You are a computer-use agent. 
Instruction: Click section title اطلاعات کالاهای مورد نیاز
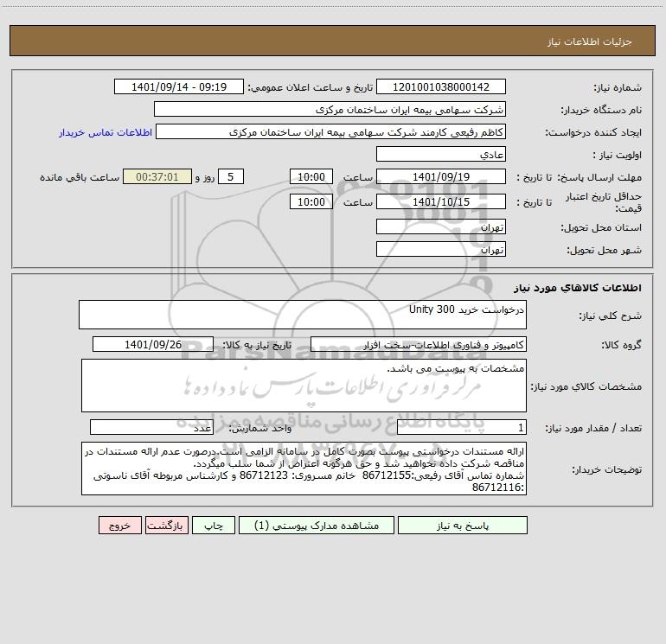pyautogui.click(x=578, y=288)
